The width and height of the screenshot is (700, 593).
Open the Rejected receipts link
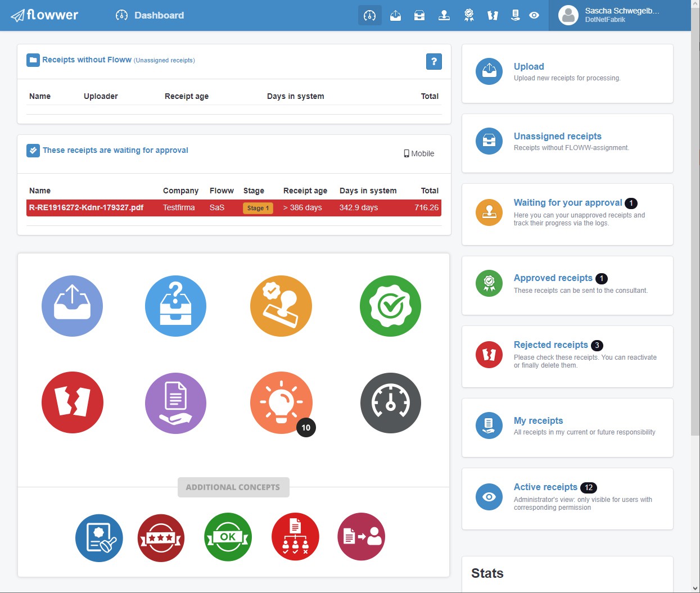[x=550, y=345]
